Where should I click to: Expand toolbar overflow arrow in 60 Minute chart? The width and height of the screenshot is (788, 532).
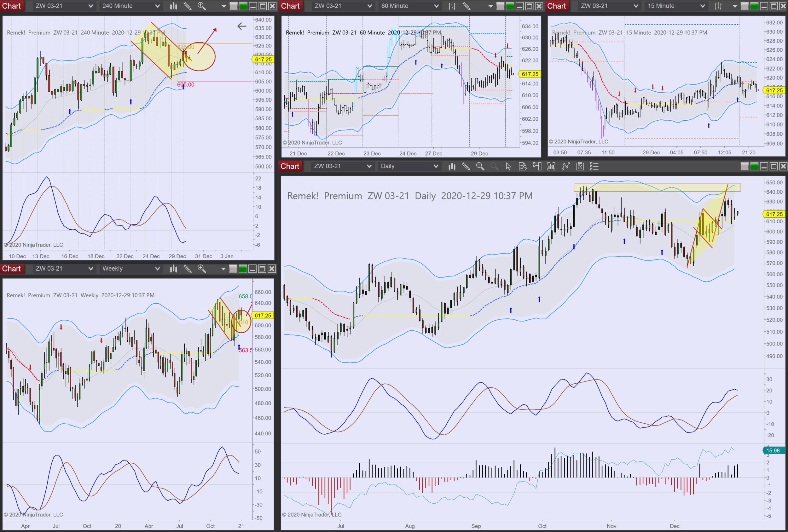click(x=490, y=6)
